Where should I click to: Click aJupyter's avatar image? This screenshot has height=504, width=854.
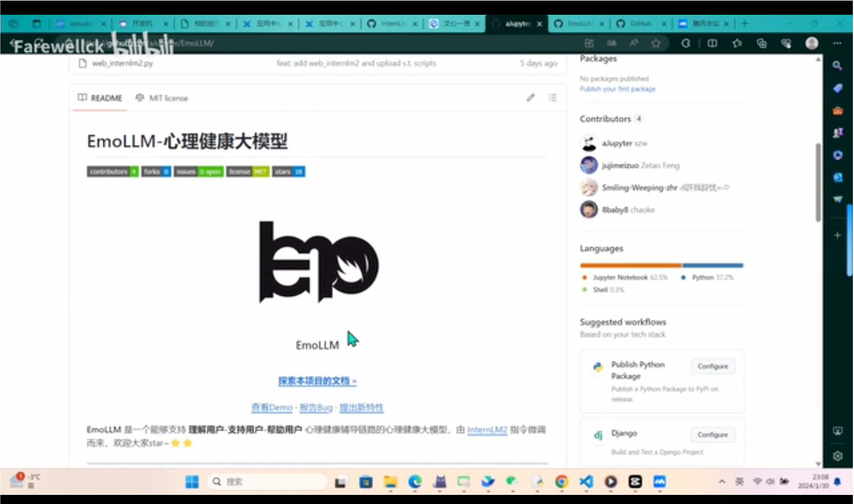(x=589, y=143)
